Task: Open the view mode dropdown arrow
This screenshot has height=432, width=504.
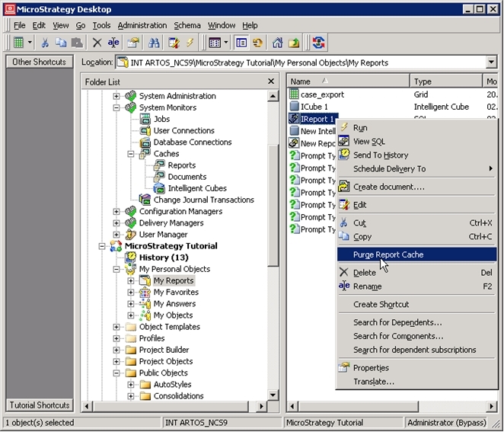Action: tap(226, 42)
